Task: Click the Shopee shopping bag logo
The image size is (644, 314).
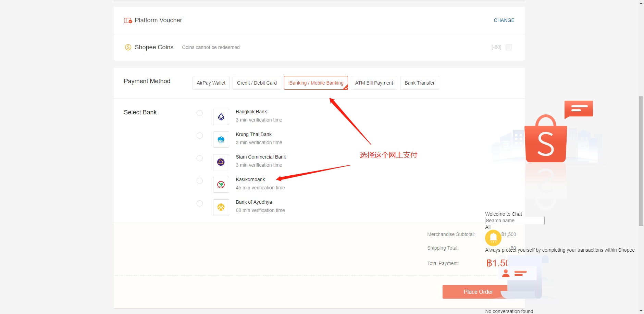Action: pos(546,139)
